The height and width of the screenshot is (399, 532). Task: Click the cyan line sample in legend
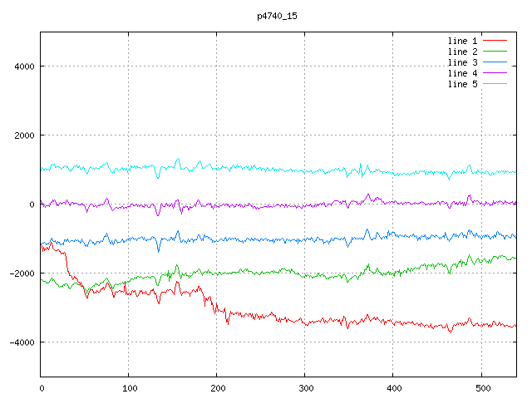click(495, 84)
